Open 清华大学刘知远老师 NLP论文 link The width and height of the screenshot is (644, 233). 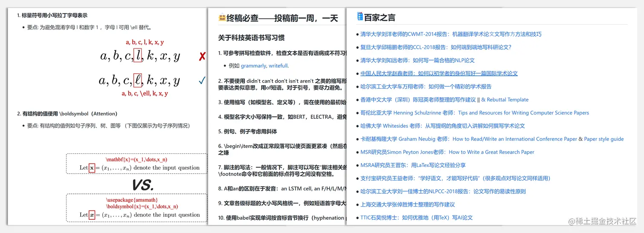[417, 60]
